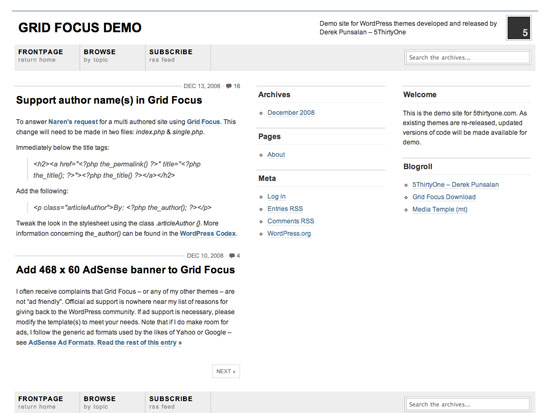The image size is (550, 413).
Task: Open the About page link
Action: click(x=276, y=154)
